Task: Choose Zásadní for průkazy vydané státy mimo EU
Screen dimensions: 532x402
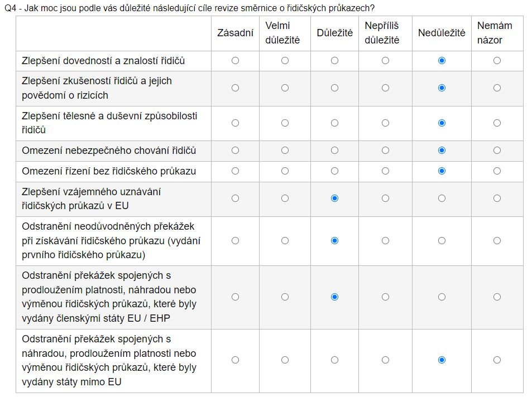Action: click(235, 360)
